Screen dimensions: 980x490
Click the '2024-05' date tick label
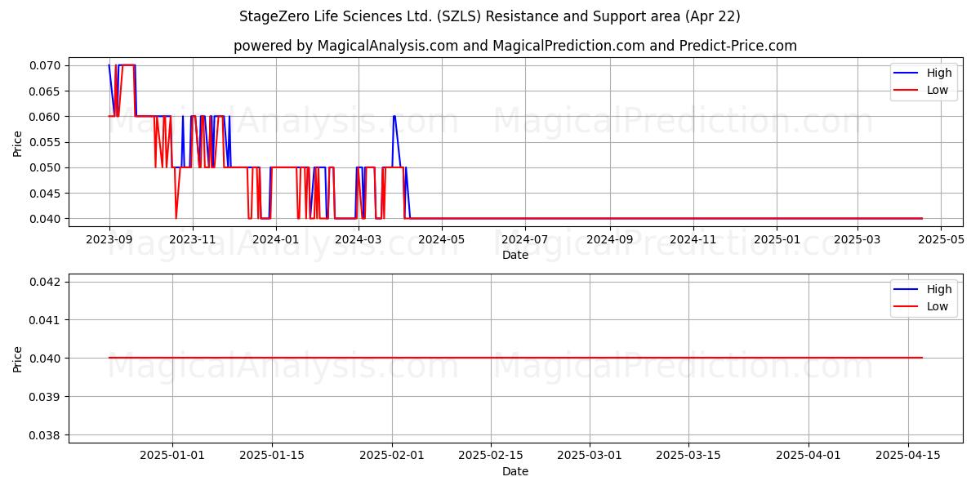click(442, 239)
